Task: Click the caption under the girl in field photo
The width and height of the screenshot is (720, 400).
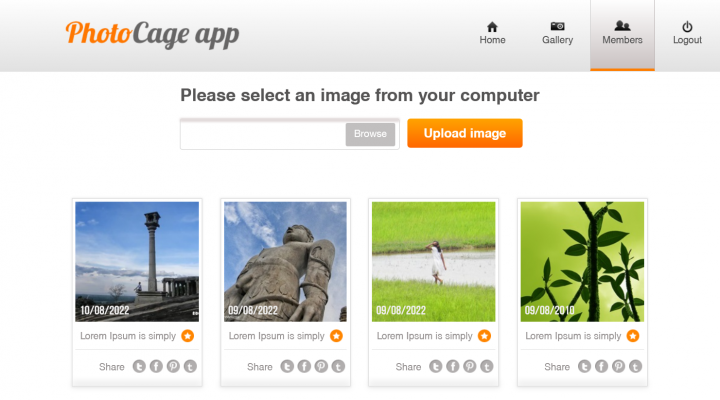Action: 425,336
